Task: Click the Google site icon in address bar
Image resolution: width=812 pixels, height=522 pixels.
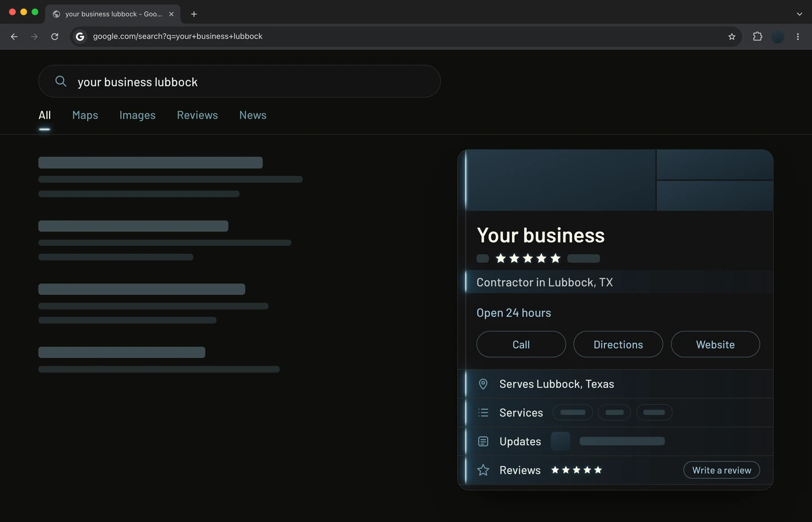Action: point(80,37)
